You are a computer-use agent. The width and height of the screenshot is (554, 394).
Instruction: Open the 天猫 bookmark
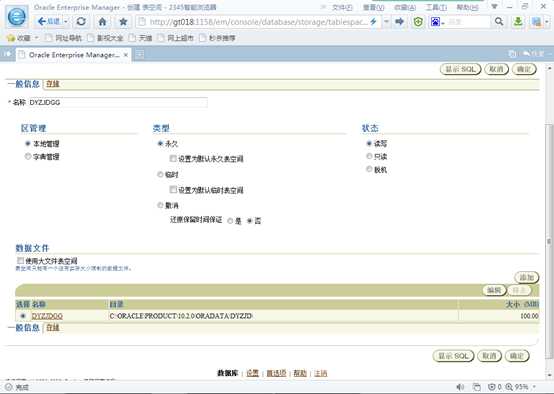140,38
